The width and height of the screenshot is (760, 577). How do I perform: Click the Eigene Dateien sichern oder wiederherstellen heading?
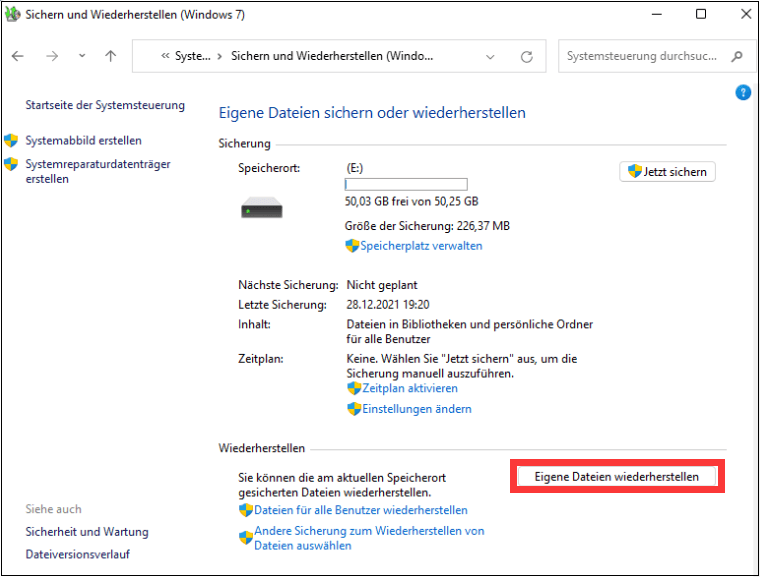tap(372, 113)
